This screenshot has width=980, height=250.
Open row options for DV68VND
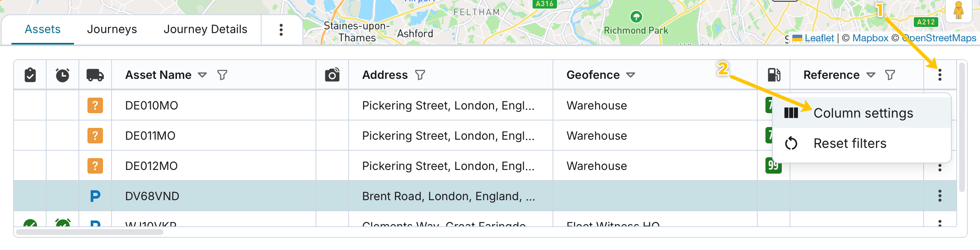click(x=940, y=196)
